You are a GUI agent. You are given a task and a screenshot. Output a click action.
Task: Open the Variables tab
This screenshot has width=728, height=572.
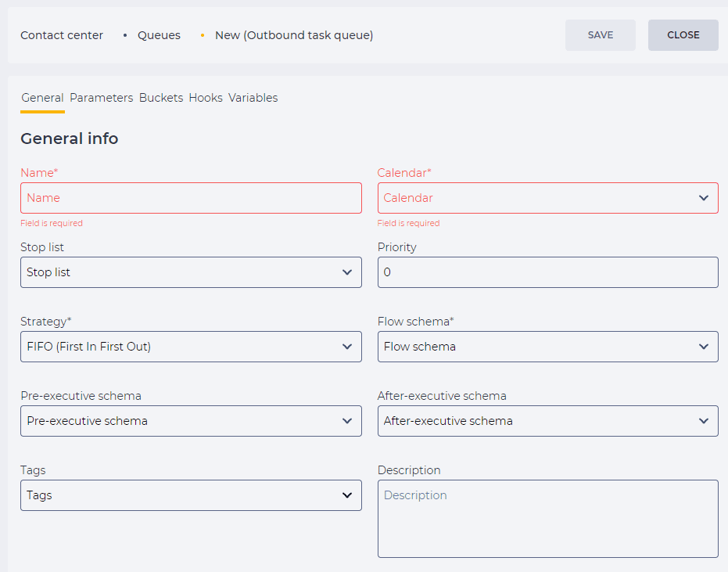coord(253,98)
